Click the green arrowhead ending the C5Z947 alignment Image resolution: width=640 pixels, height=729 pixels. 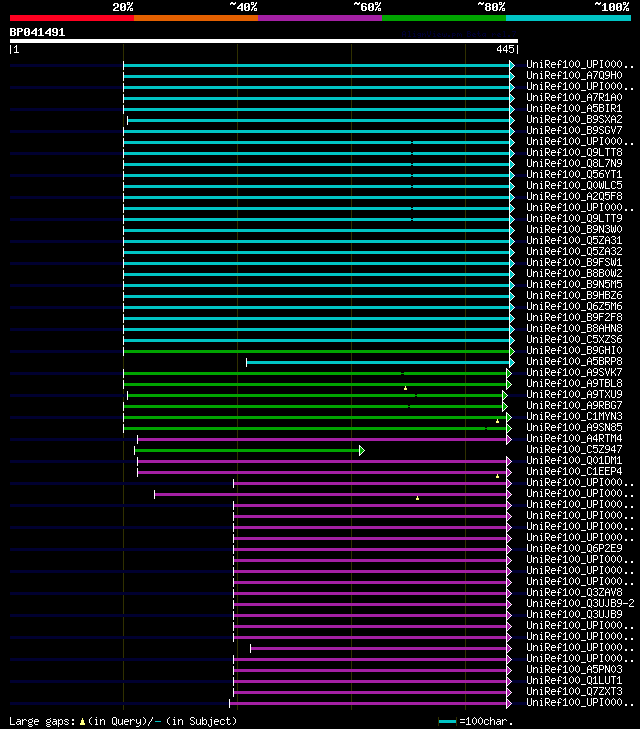pyautogui.click(x=362, y=451)
